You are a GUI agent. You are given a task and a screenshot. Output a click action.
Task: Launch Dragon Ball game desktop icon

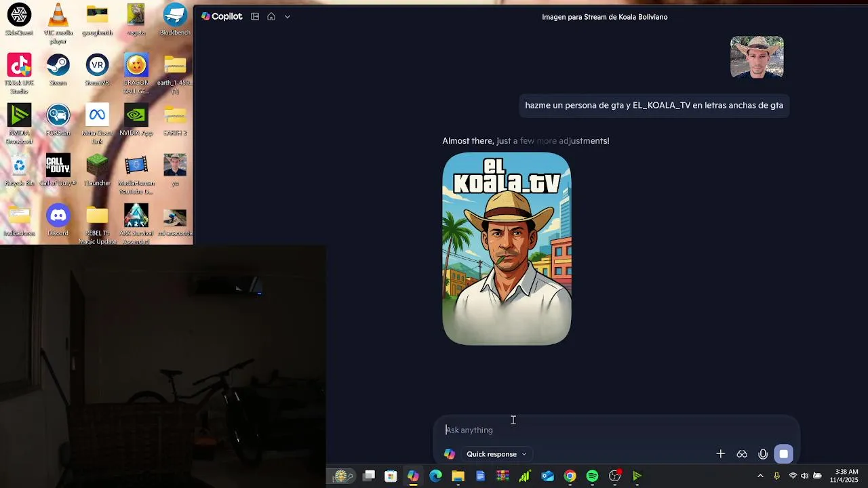tap(136, 74)
